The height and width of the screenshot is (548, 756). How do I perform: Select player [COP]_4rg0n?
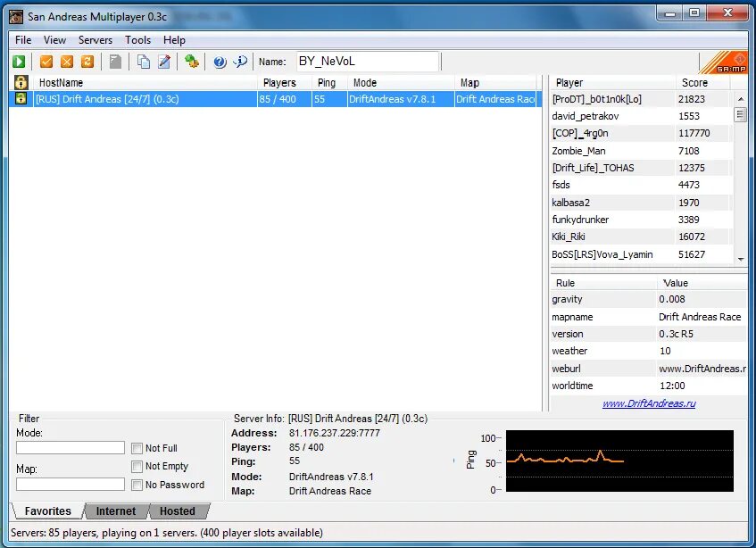[x=641, y=133]
